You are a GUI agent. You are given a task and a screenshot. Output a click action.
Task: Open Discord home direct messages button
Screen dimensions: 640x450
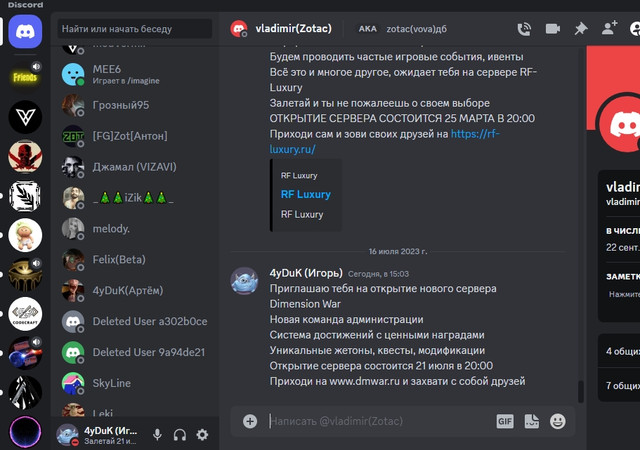coord(25,32)
